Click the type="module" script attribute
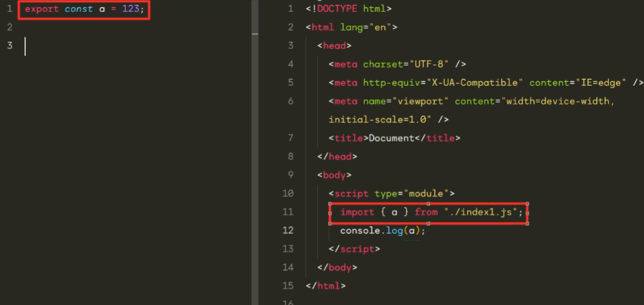Screen dimensions: 644x305 coord(412,193)
